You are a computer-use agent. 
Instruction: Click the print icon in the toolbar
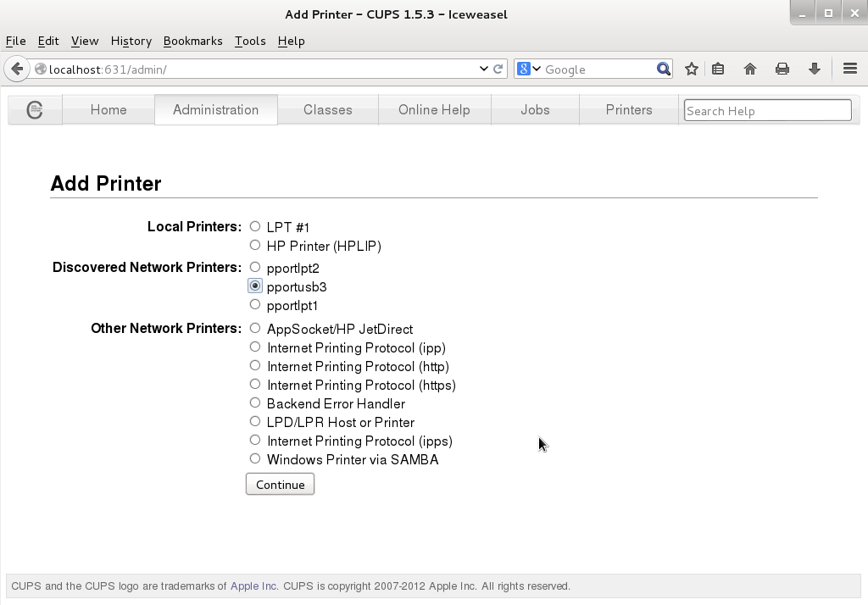tap(782, 69)
